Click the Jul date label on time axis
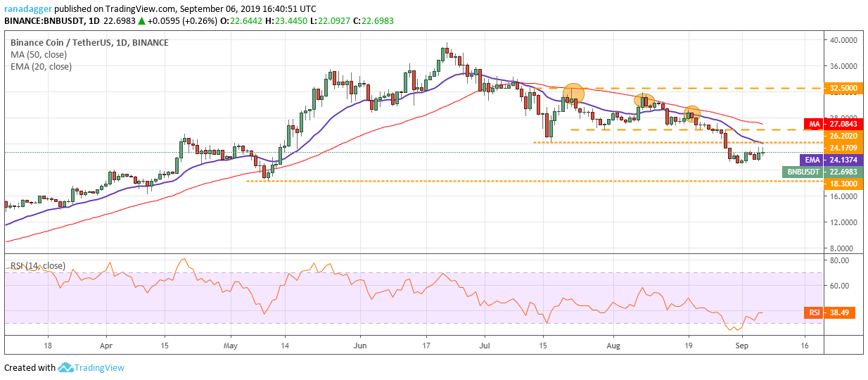Image resolution: width=868 pixels, height=380 pixels. click(485, 346)
